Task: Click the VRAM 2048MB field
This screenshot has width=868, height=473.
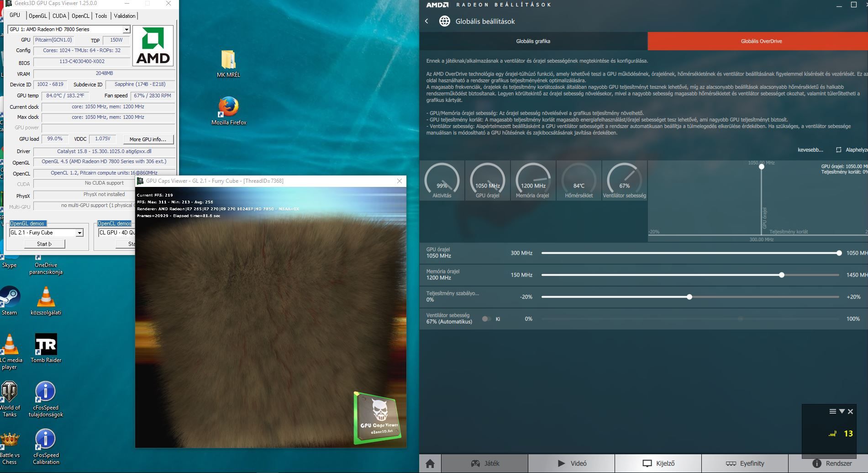Action: coord(104,74)
